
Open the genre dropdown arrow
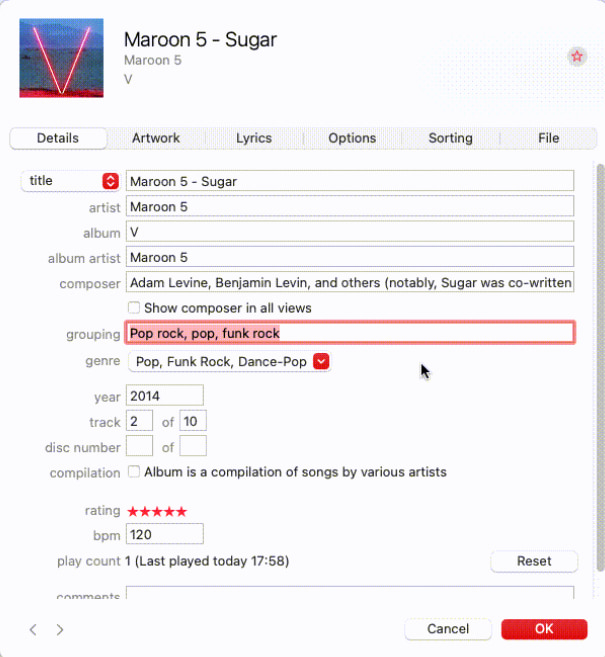321,362
